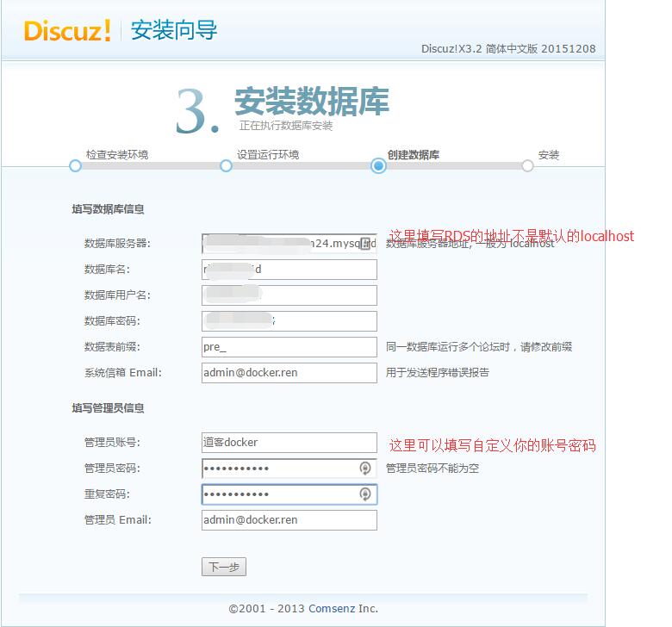Click the final 安装 step circle
This screenshot has height=627, width=672.
pos(527,165)
